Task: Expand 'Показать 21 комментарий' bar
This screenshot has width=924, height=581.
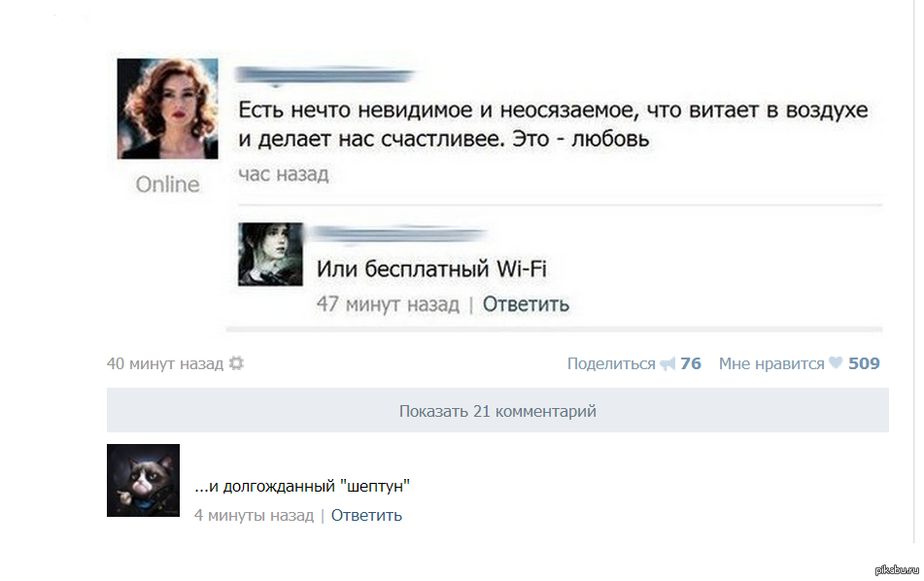Action: click(x=497, y=411)
